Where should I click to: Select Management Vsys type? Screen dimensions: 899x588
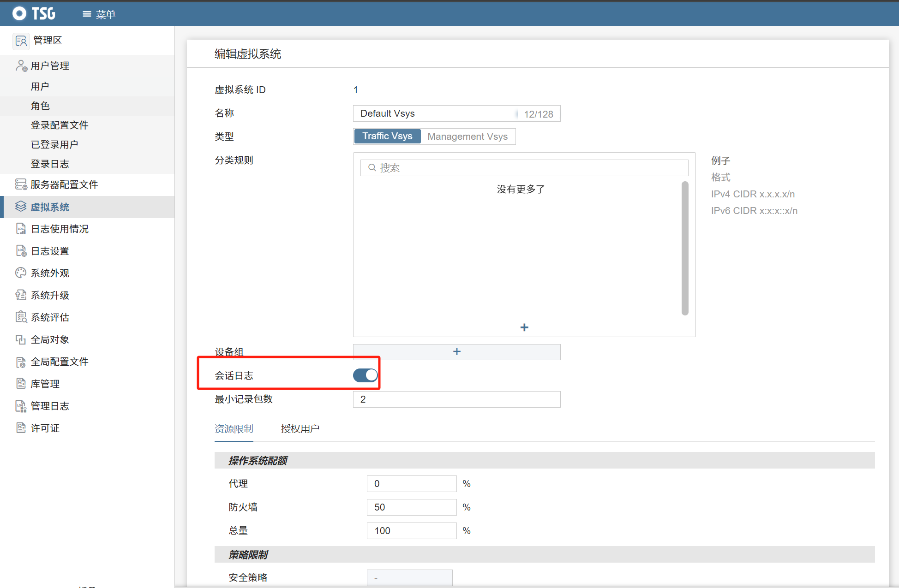(467, 137)
